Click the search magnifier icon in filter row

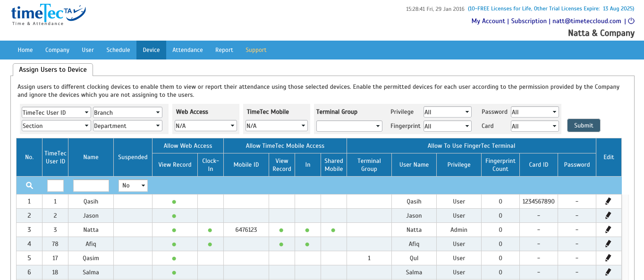pyautogui.click(x=29, y=186)
